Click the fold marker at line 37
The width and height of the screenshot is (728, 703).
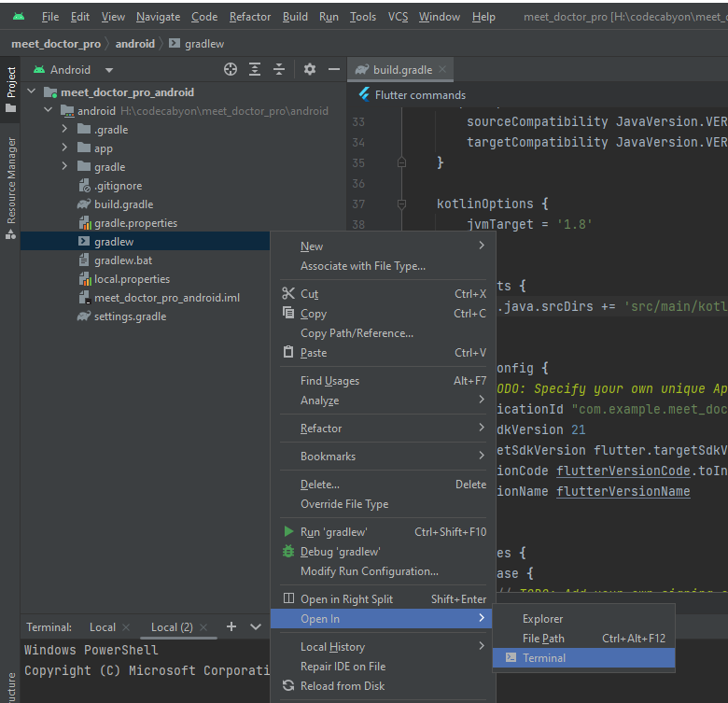401,204
